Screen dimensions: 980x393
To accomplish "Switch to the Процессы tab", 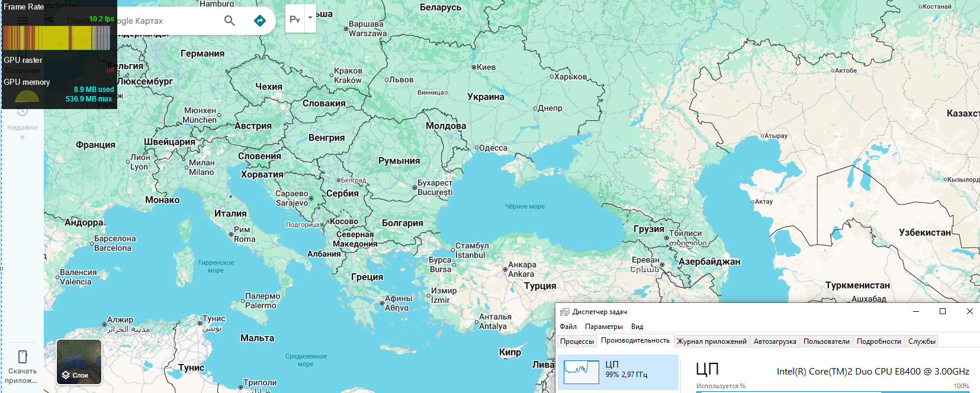I will click(577, 341).
